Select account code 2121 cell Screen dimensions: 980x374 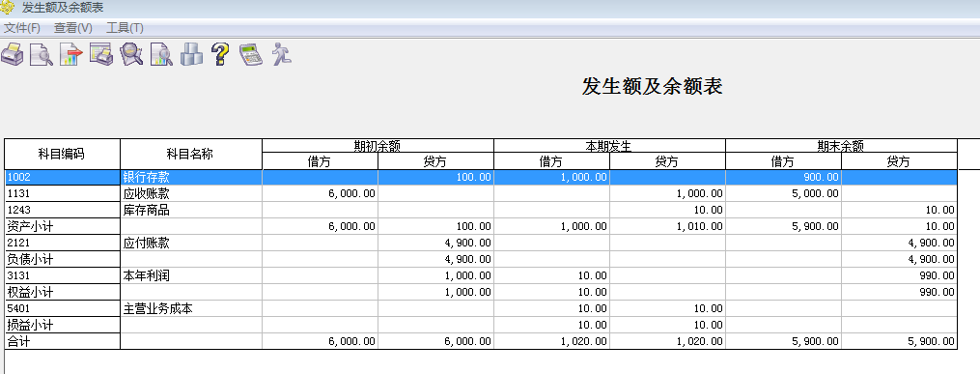tap(62, 243)
